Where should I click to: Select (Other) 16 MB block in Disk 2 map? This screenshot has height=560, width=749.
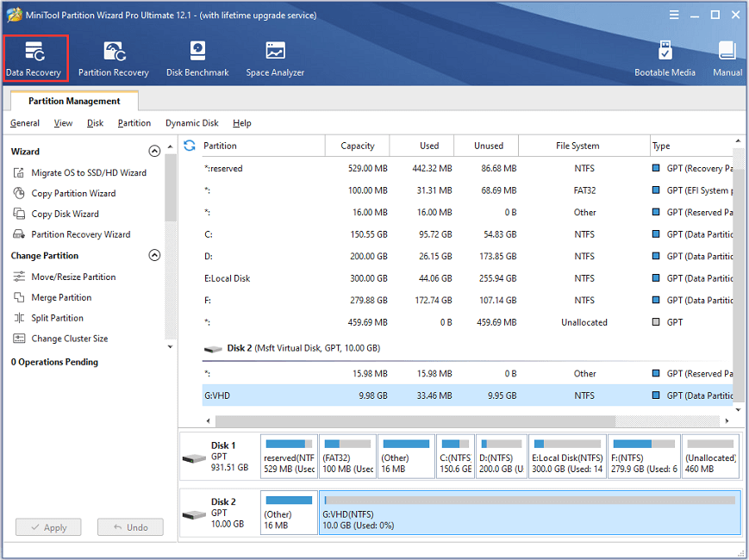pos(289,513)
